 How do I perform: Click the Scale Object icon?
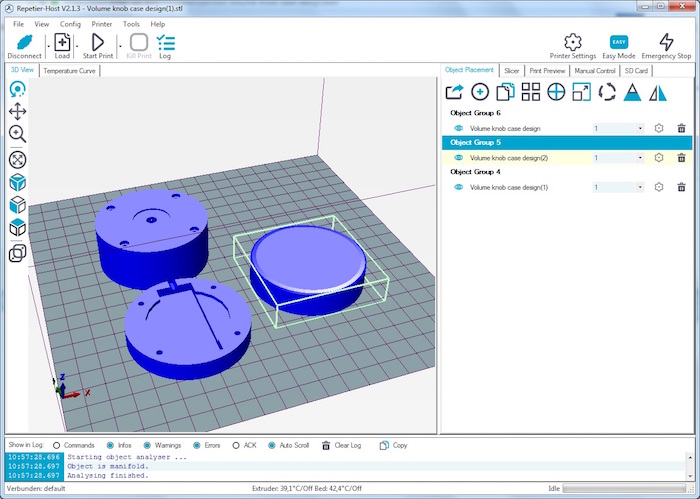[x=582, y=92]
